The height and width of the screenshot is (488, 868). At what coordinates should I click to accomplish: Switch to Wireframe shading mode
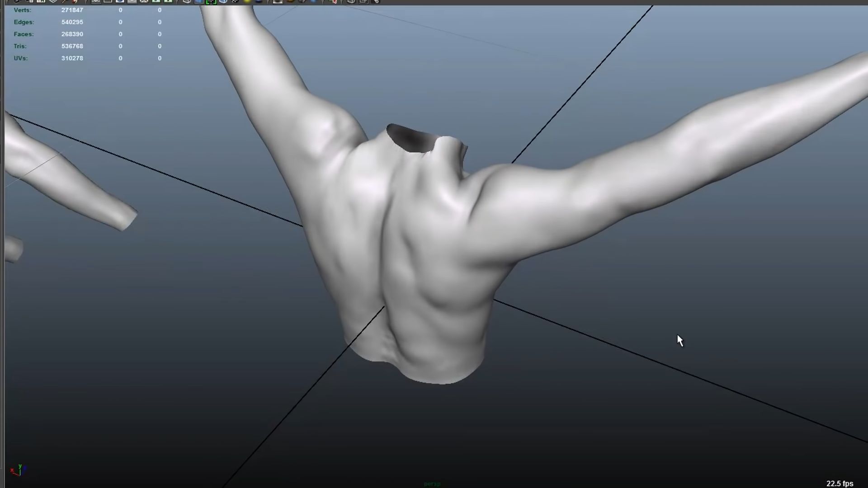(x=187, y=1)
